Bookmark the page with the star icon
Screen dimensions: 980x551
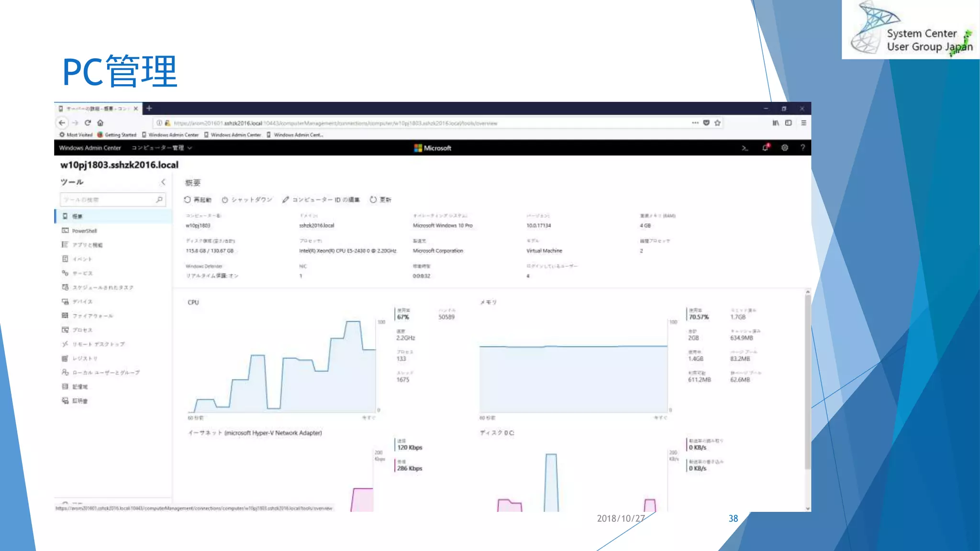[717, 123]
